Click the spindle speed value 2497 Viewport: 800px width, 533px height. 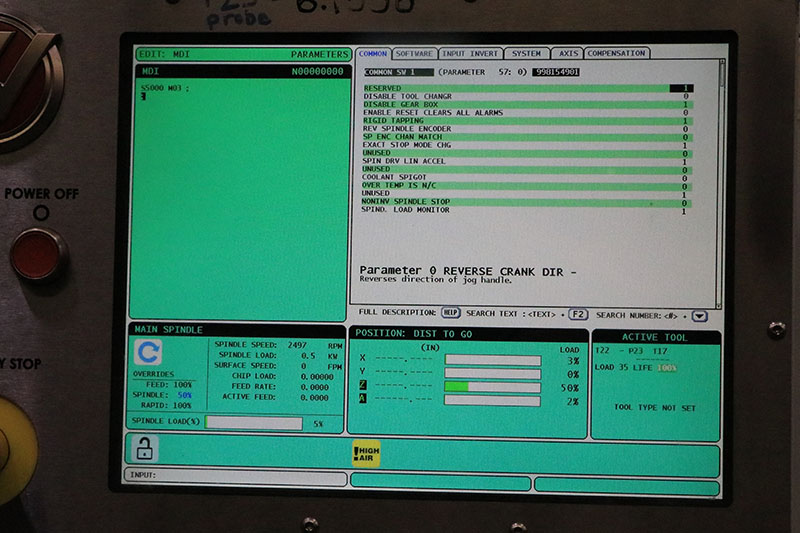[x=297, y=345]
